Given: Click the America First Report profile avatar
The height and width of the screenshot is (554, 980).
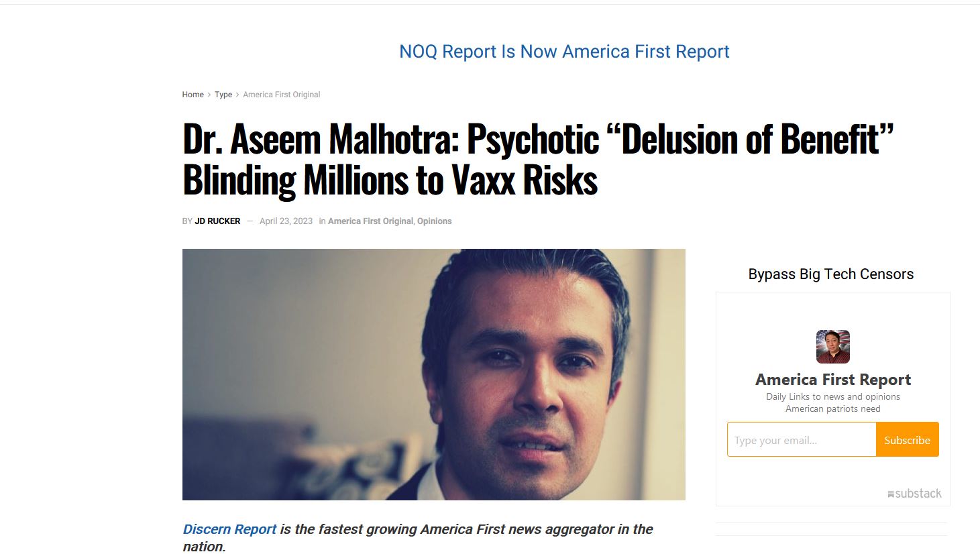Looking at the screenshot, I should click(832, 347).
